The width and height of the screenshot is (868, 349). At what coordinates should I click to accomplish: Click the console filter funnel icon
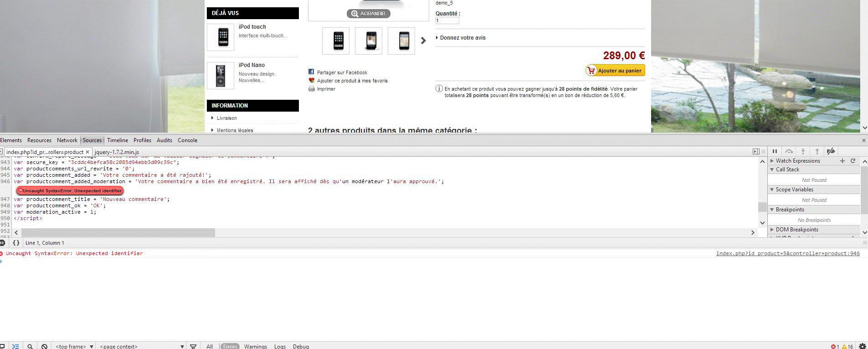(x=193, y=346)
